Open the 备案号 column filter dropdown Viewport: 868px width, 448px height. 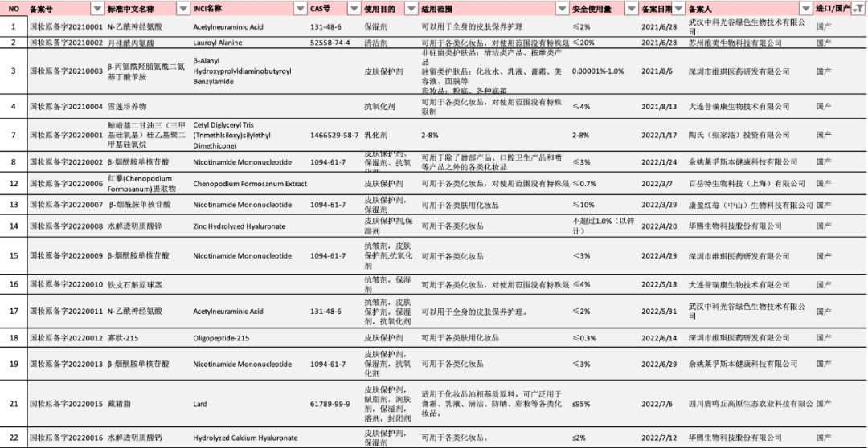(97, 8)
